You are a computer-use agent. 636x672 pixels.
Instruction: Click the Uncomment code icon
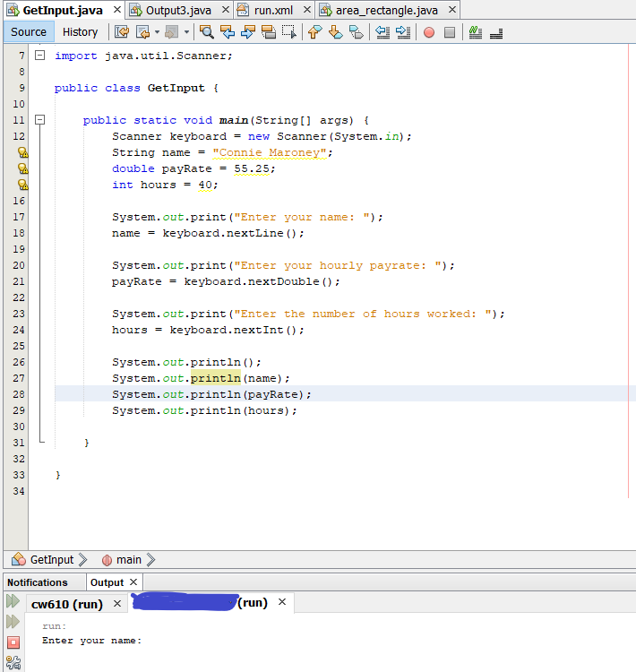click(x=496, y=32)
